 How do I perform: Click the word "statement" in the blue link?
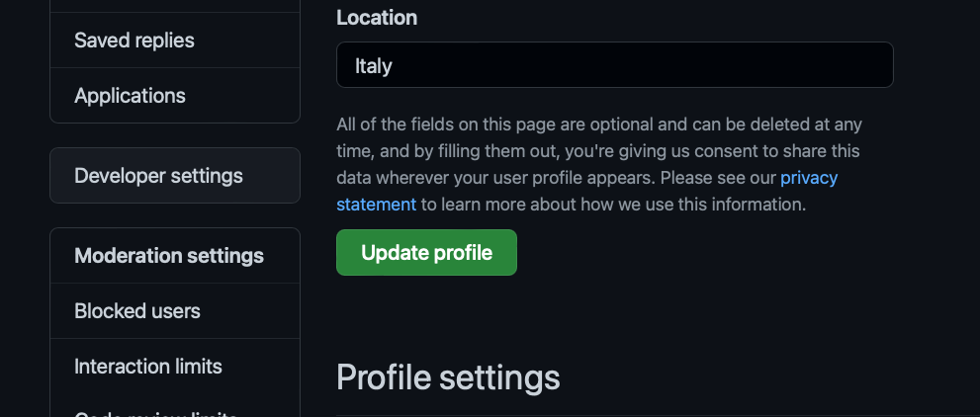[376, 205]
